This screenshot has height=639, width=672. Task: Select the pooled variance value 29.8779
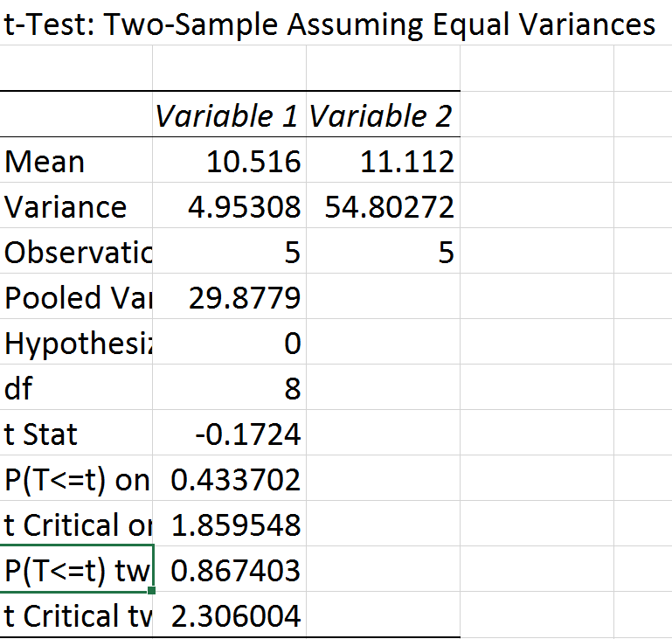click(x=229, y=298)
